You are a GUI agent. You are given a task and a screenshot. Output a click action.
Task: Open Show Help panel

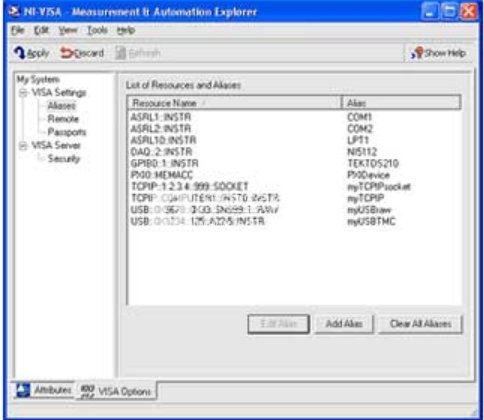pyautogui.click(x=438, y=53)
